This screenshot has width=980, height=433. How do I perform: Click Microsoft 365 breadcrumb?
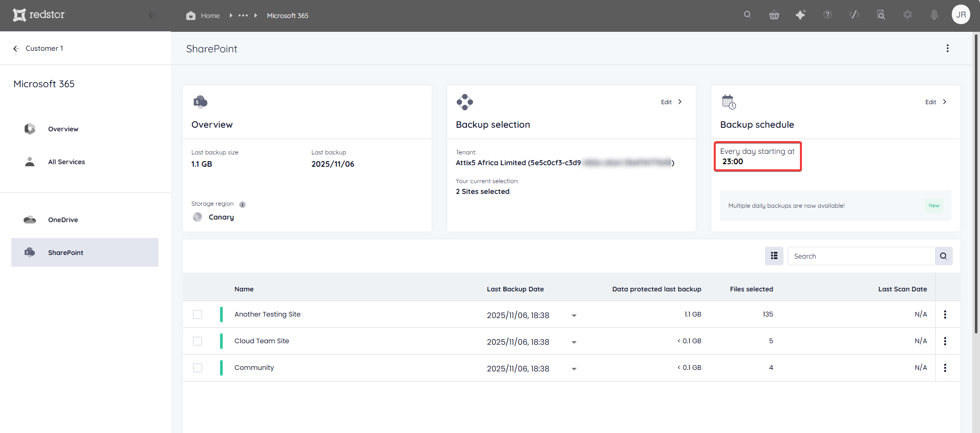[x=287, y=15]
